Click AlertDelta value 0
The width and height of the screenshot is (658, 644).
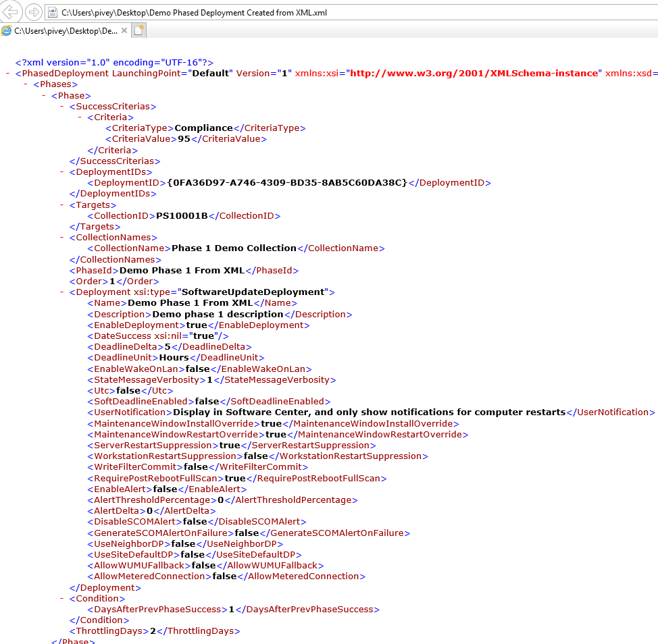click(x=149, y=511)
